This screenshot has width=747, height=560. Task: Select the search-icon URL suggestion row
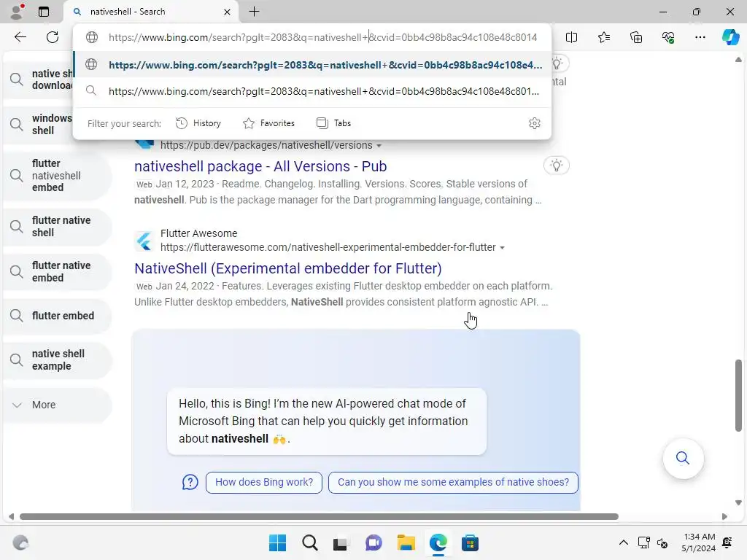click(x=312, y=91)
